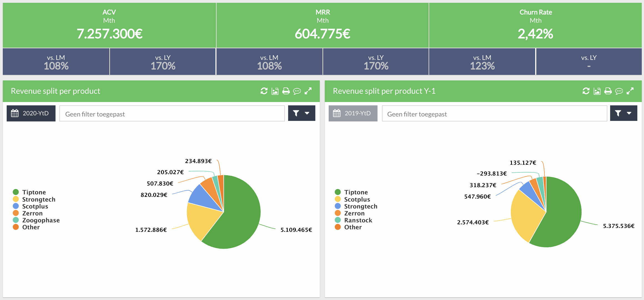
Task: Open comments on Revenue split per product
Action: pyautogui.click(x=296, y=91)
